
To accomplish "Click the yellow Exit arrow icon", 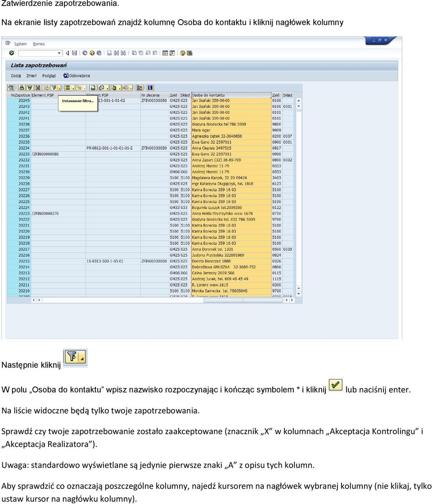I will pos(92,53).
